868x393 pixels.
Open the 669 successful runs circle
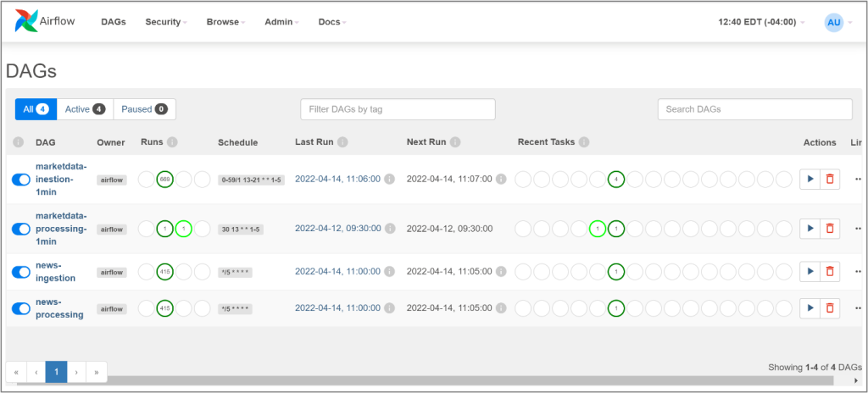pos(165,180)
